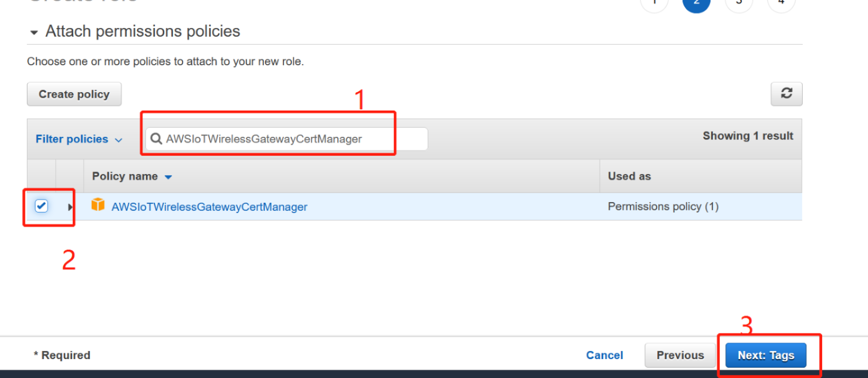The width and height of the screenshot is (868, 378).
Task: Collapse the Attach permissions policies section
Action: coord(34,32)
